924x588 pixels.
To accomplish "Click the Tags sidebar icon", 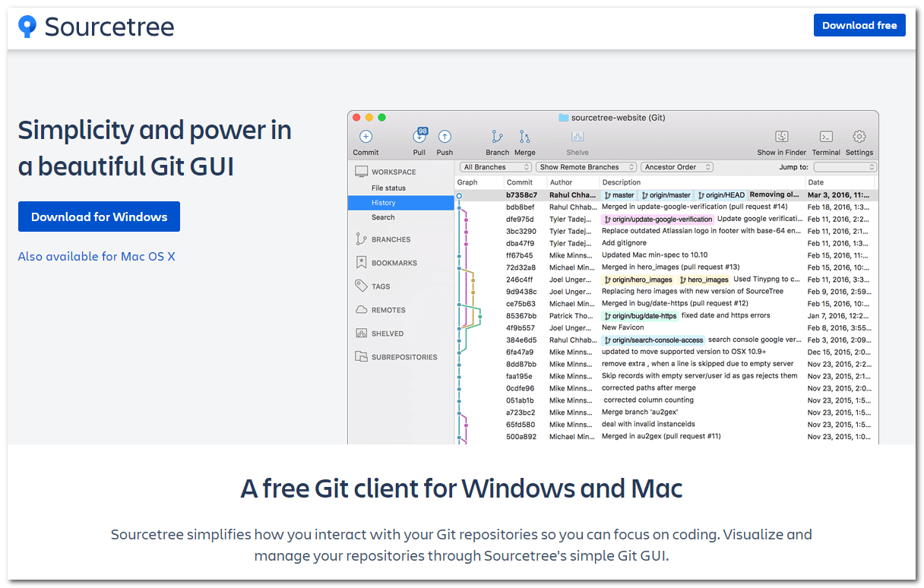I will pyautogui.click(x=361, y=286).
